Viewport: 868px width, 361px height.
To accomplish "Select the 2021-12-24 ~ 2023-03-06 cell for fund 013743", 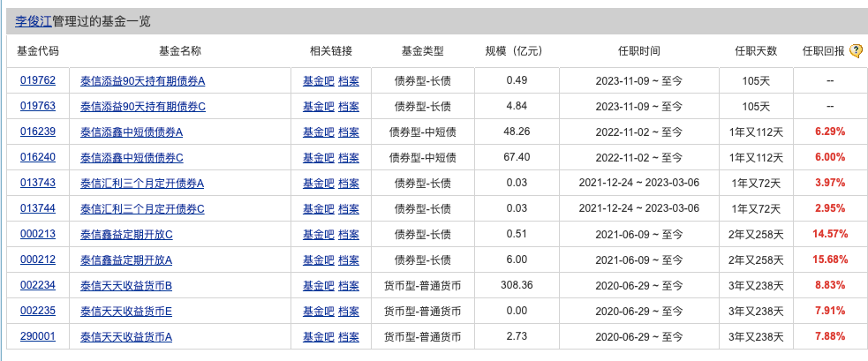I will click(x=638, y=183).
